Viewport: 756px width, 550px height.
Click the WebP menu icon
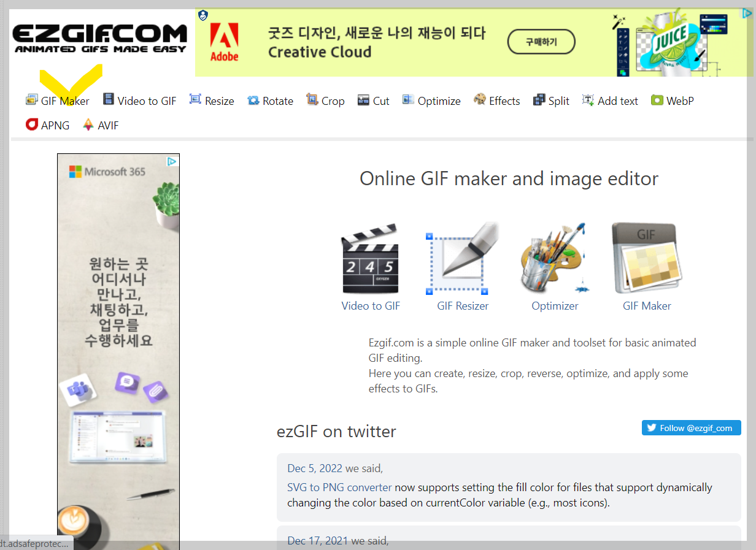click(x=657, y=100)
